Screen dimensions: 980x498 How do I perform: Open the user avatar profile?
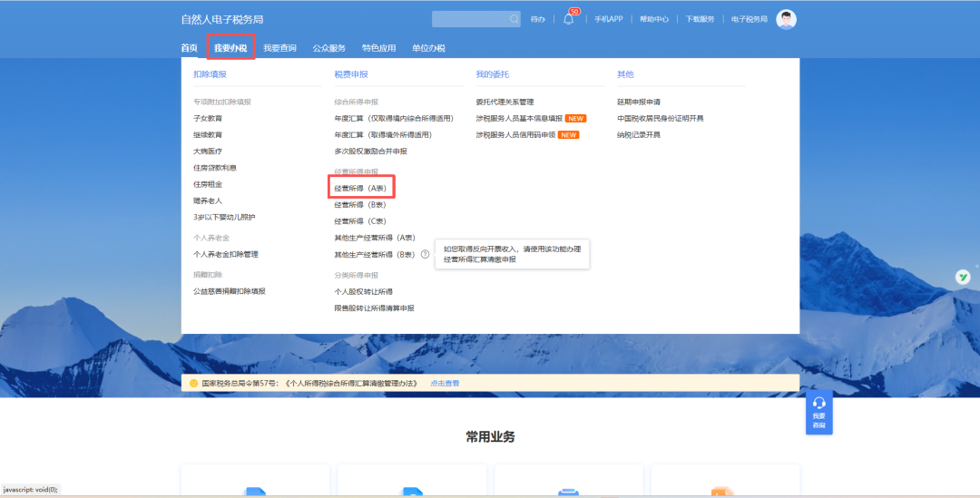coord(786,19)
